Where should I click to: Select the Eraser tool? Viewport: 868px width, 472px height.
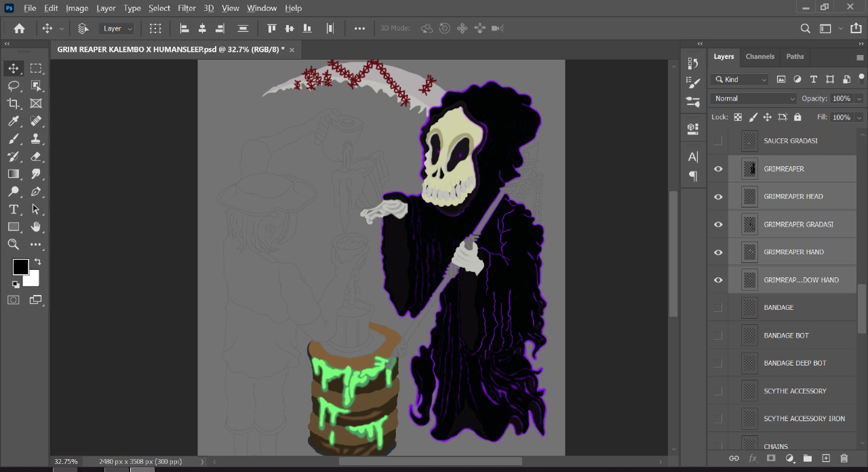(x=36, y=157)
